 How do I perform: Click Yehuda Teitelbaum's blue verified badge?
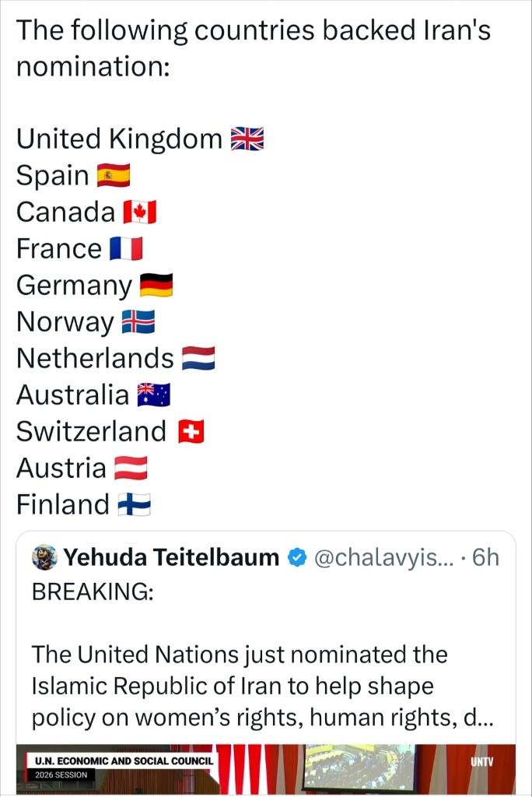(x=296, y=557)
